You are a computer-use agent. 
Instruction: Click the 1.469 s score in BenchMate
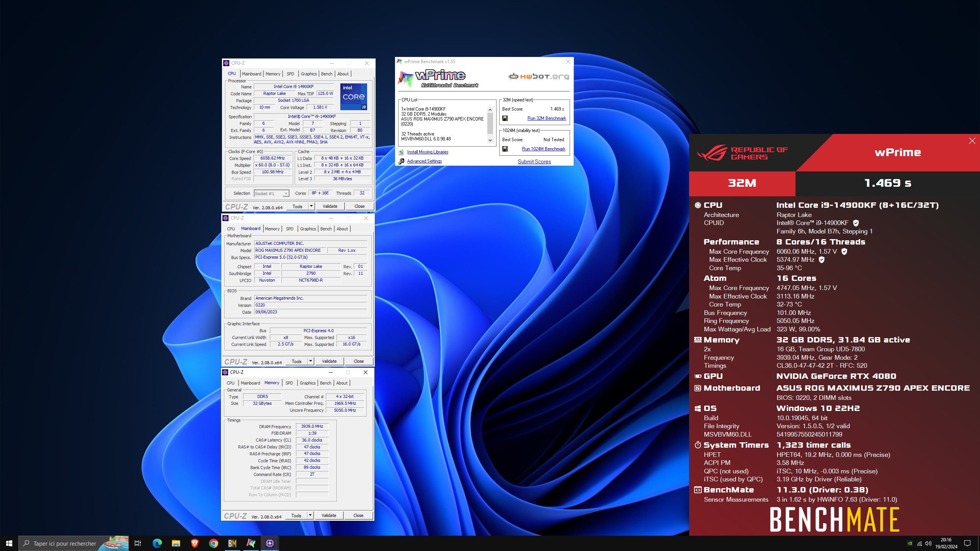tap(888, 183)
